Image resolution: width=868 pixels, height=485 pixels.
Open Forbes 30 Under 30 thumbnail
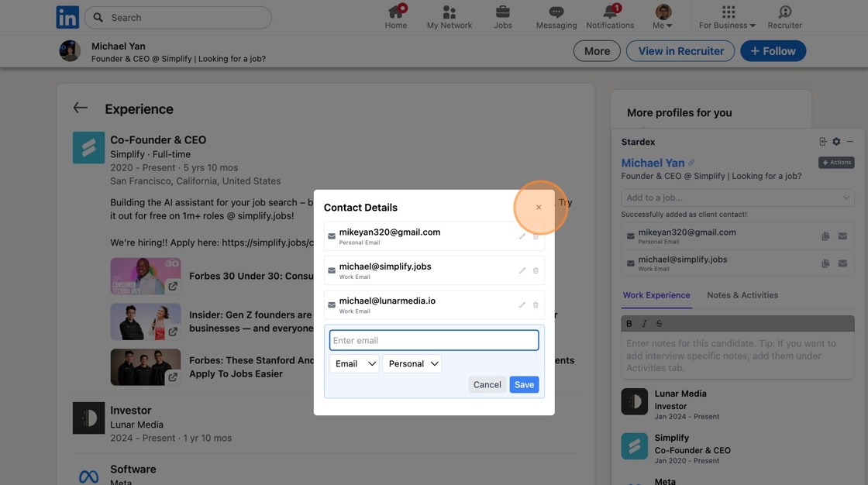[146, 276]
